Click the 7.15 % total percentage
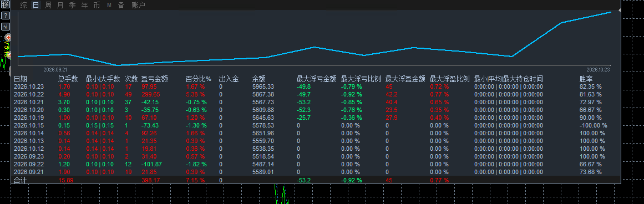The width and height of the screenshot is (644, 204). pos(195,180)
